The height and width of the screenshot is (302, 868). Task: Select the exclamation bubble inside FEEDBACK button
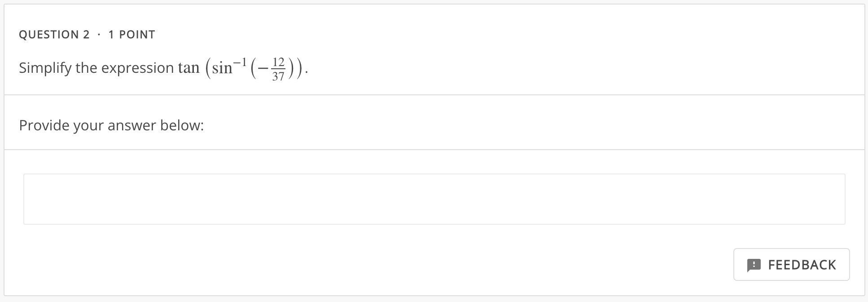tap(754, 265)
